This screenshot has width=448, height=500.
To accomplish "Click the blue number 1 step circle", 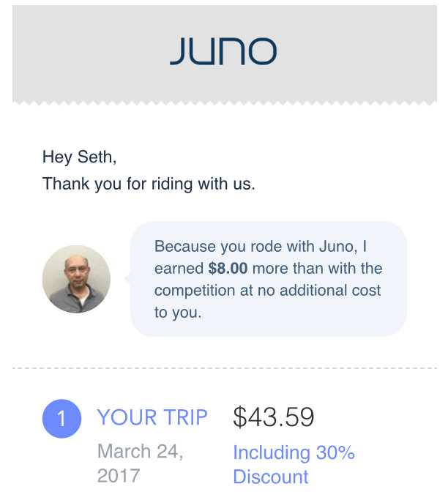I will coord(61,419).
